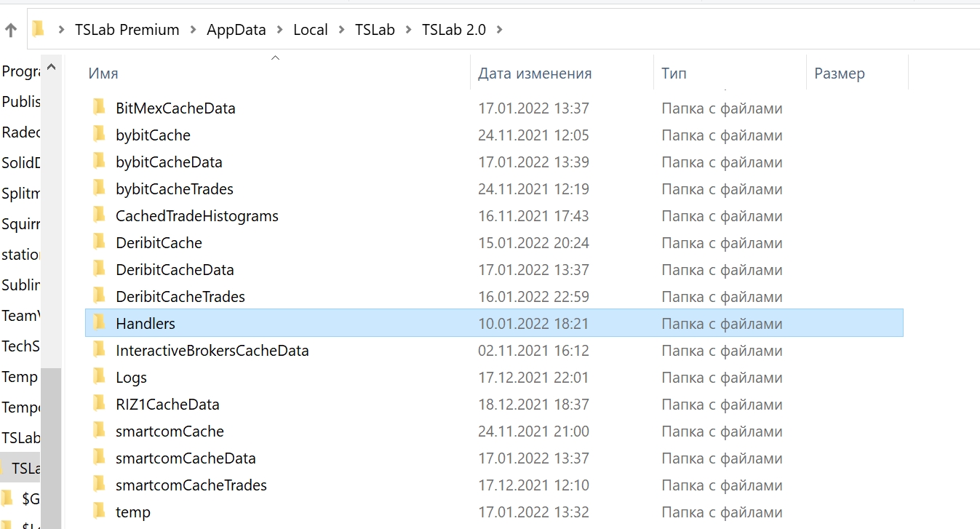The image size is (980, 529).
Task: Select the bybitCacheTrades folder icon
Action: pos(100,188)
